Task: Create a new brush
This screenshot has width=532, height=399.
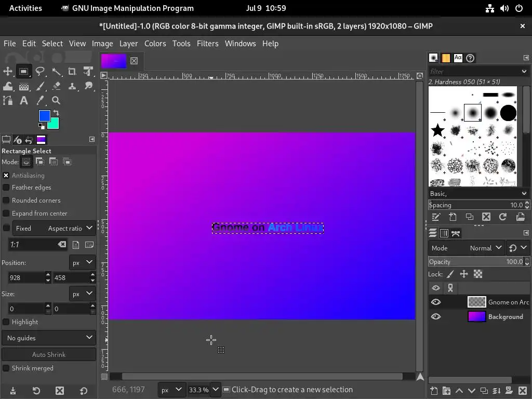Action: pyautogui.click(x=453, y=217)
